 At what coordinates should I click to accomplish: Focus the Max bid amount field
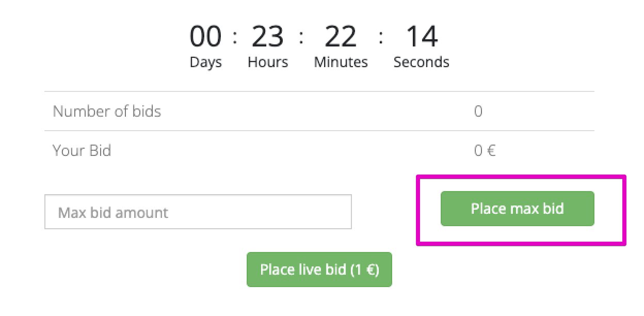[x=198, y=212]
